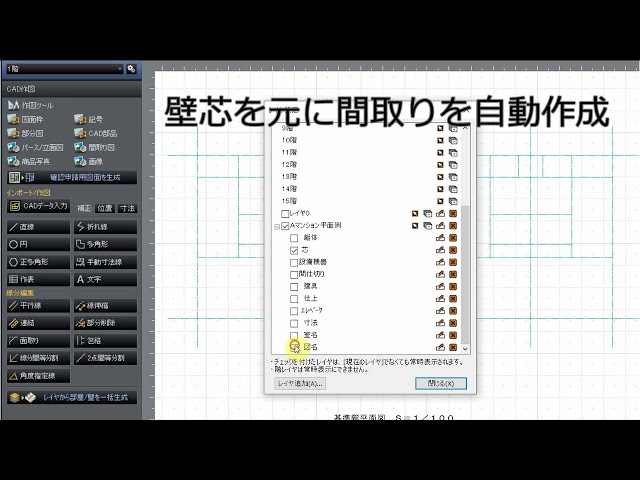
Task: Click the edit pencil icon on the Aマンション平面例 row
Action: (x=440, y=226)
